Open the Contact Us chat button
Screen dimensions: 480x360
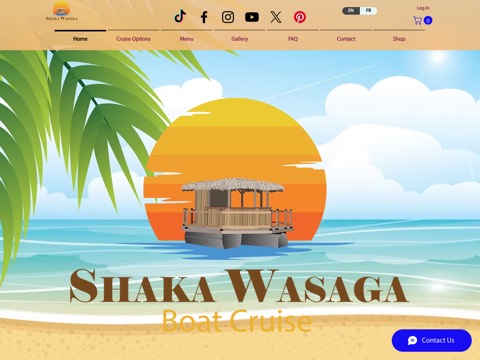(432, 340)
